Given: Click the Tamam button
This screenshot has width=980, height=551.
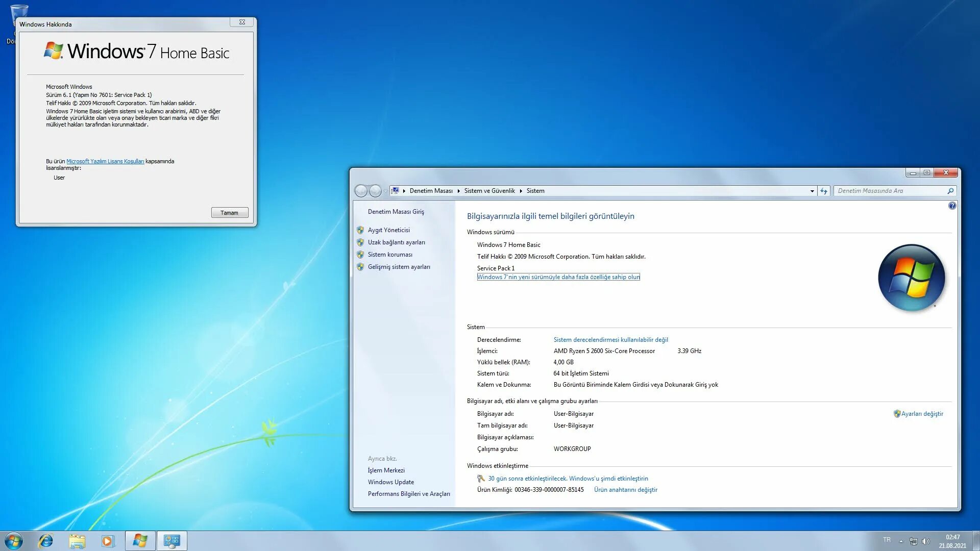Looking at the screenshot, I should pyautogui.click(x=230, y=213).
